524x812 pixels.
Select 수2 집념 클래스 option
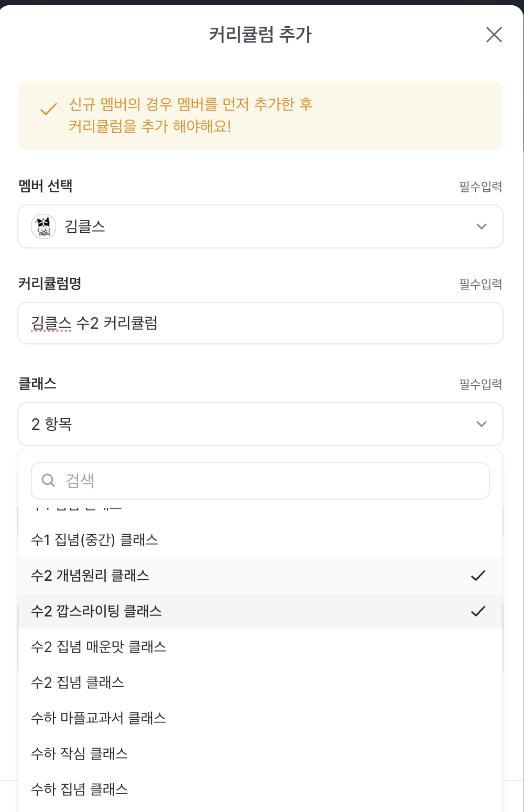tap(78, 683)
